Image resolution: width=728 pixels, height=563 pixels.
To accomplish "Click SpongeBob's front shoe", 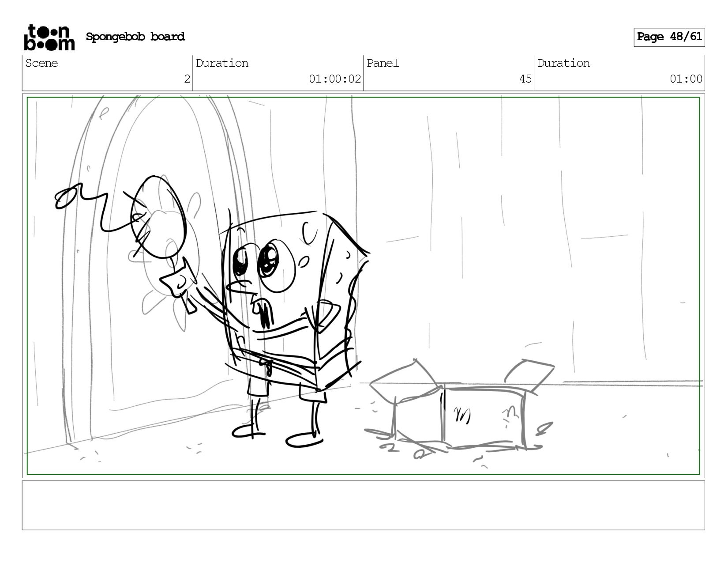I will click(304, 440).
